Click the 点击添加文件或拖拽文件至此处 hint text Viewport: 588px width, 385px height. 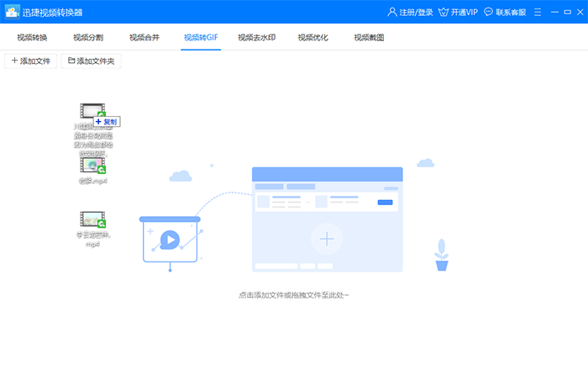(294, 295)
